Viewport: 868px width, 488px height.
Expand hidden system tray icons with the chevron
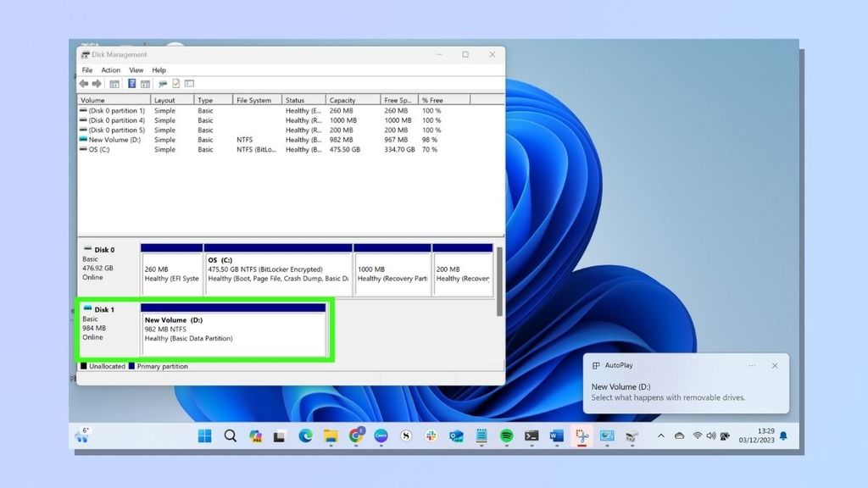coord(661,436)
